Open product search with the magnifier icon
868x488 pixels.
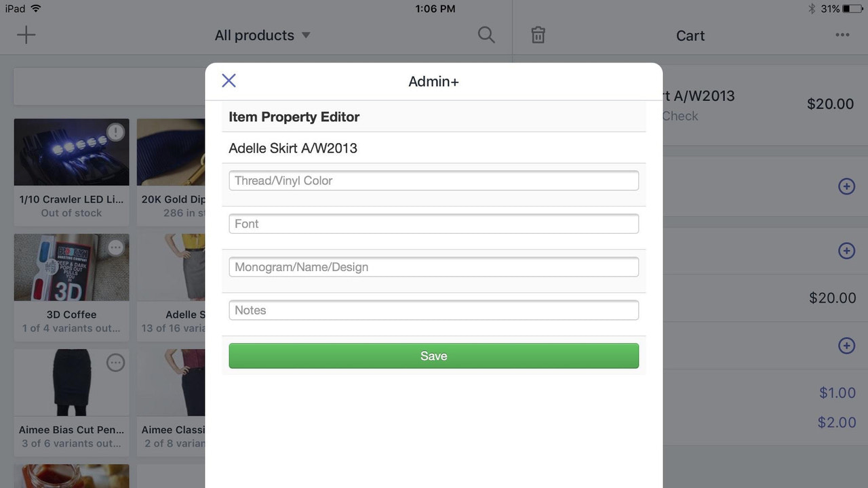(486, 35)
